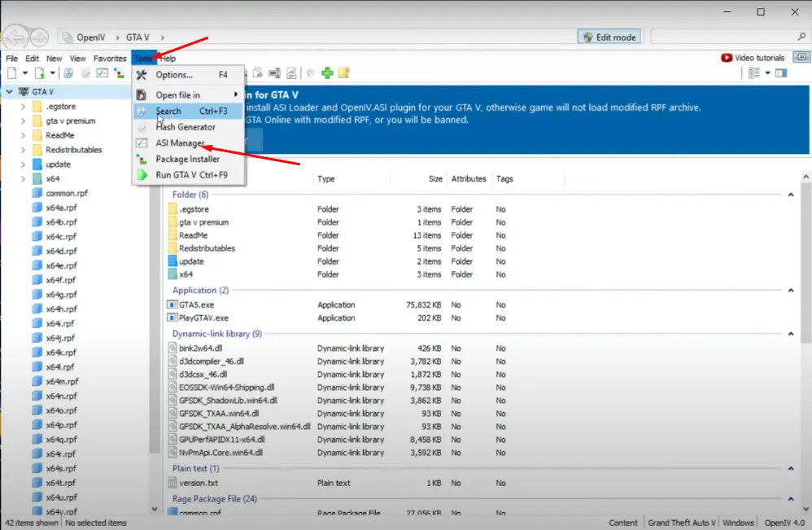The width and height of the screenshot is (812, 530).
Task: Open the Open file in submenu
Action: coord(189,94)
